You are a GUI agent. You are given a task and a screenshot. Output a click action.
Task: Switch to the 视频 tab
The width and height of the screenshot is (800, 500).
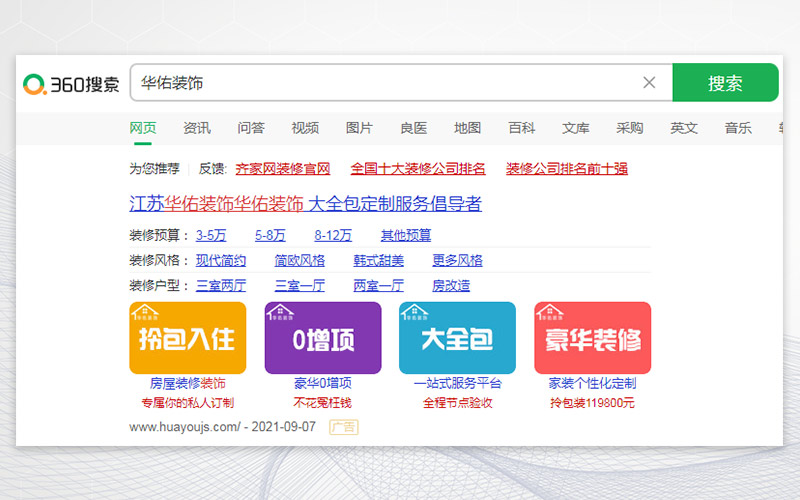tap(305, 128)
